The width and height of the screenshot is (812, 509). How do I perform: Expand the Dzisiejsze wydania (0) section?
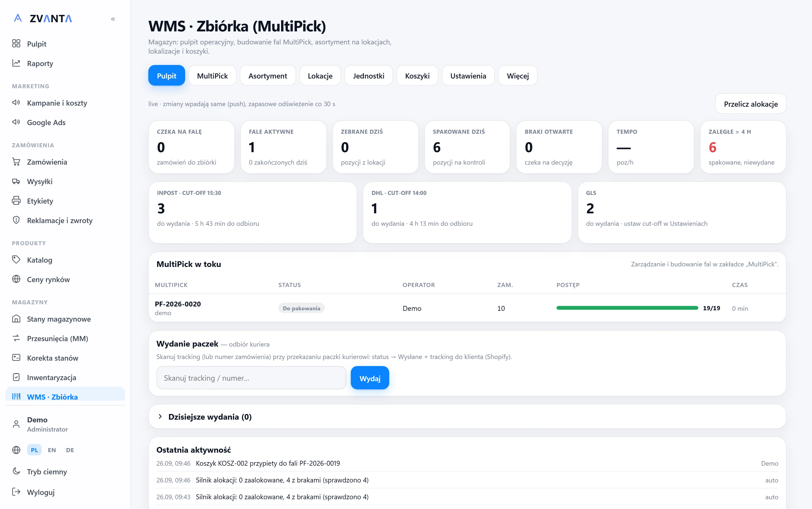pos(467,417)
